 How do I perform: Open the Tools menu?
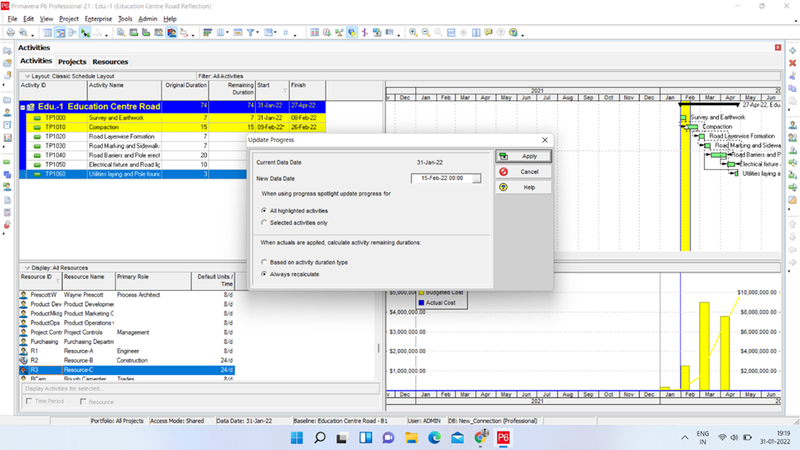125,18
